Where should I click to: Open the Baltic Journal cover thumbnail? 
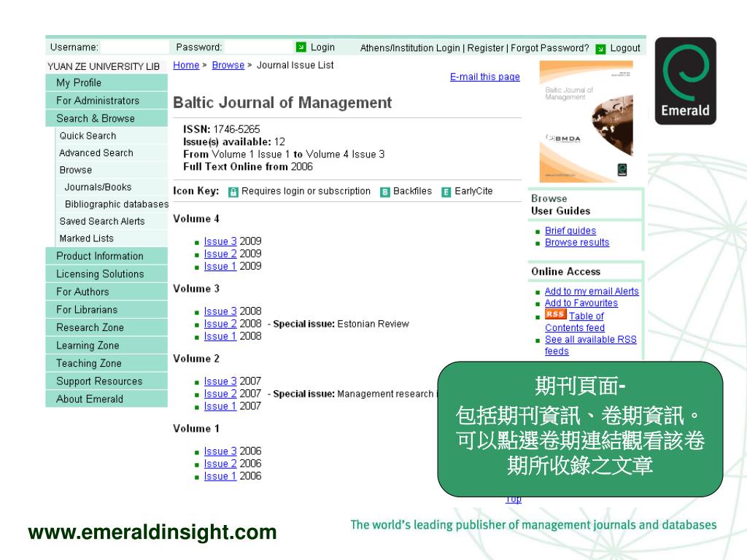click(x=586, y=122)
